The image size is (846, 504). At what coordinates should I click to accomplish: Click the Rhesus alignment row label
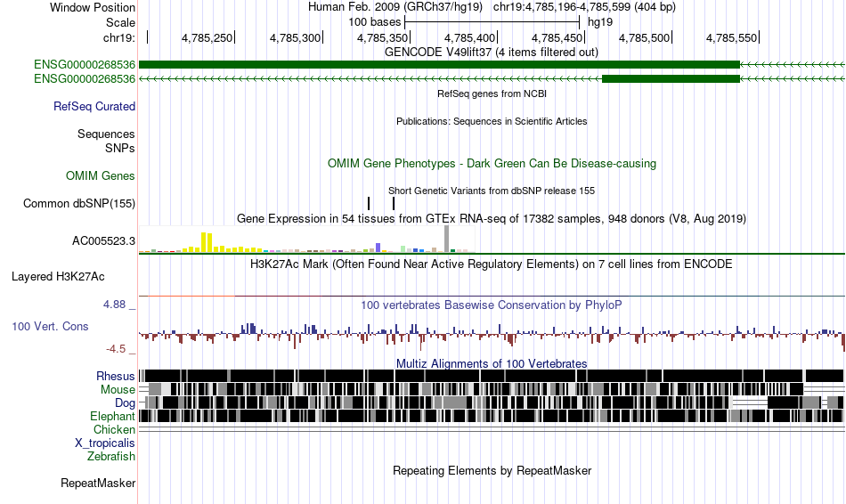(x=116, y=376)
